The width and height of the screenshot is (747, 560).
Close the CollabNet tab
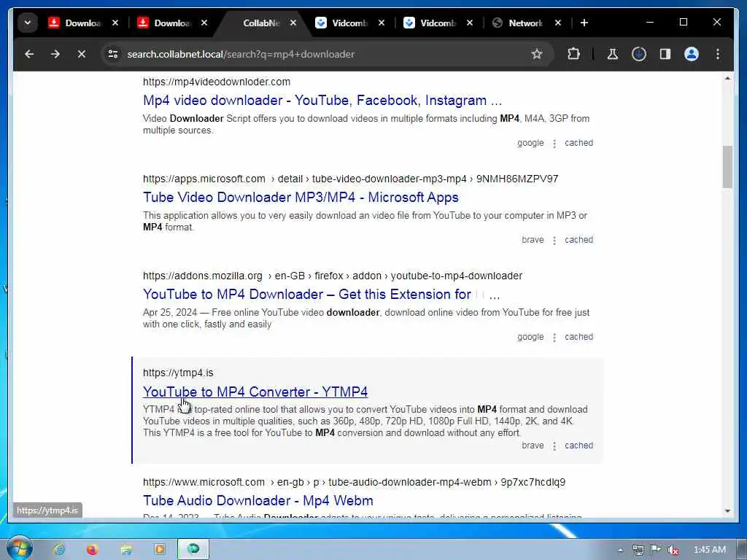point(293,23)
